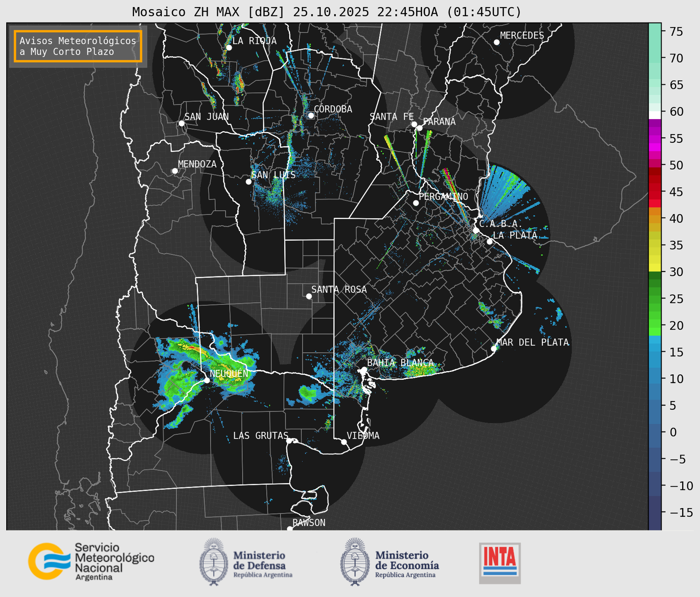
Task: Click the Mercedes station marker dot
Action: coord(497,42)
